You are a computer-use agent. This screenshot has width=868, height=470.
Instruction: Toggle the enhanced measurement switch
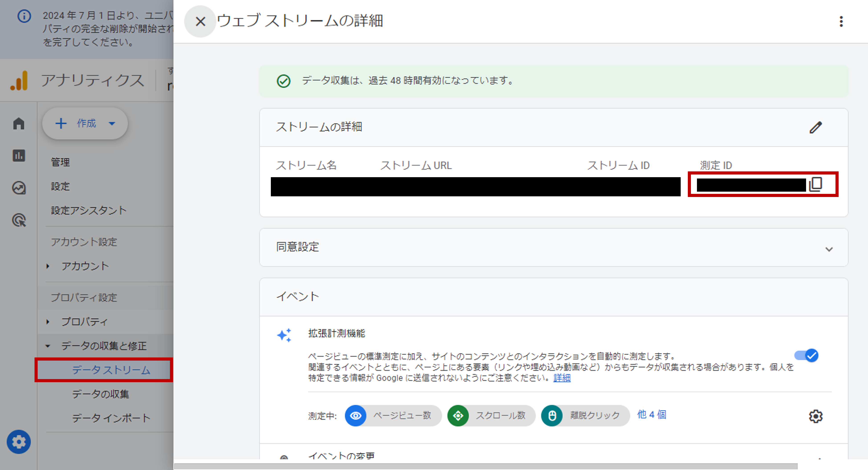806,355
